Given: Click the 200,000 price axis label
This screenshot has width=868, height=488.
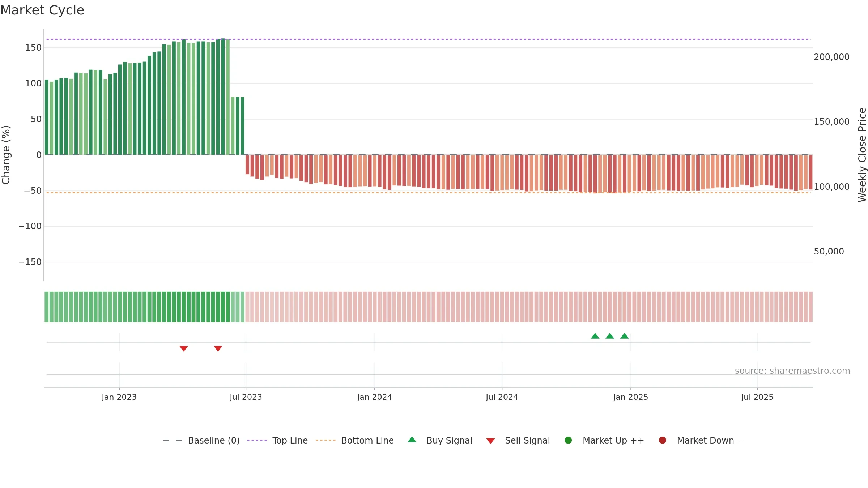Looking at the screenshot, I should pos(831,57).
